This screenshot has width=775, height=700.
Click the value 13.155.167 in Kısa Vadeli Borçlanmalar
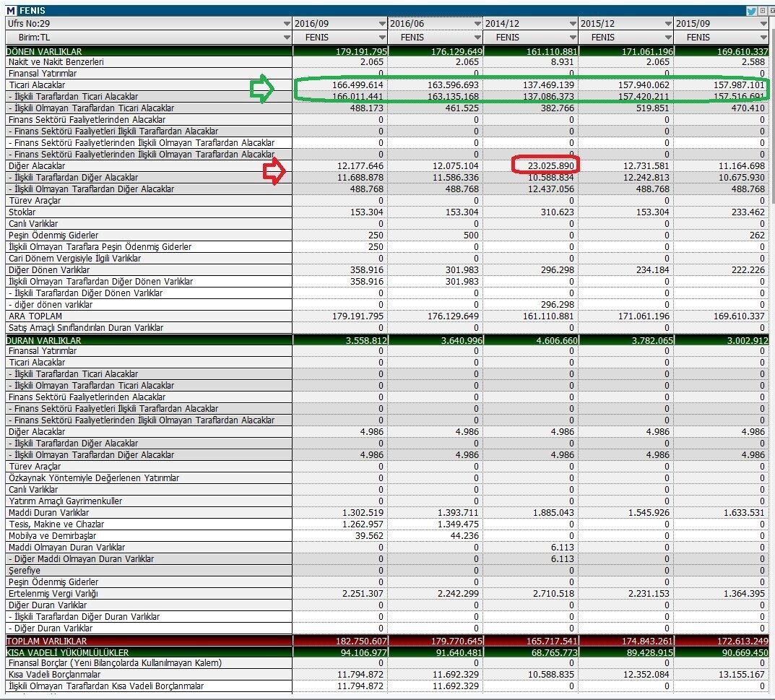point(741,675)
